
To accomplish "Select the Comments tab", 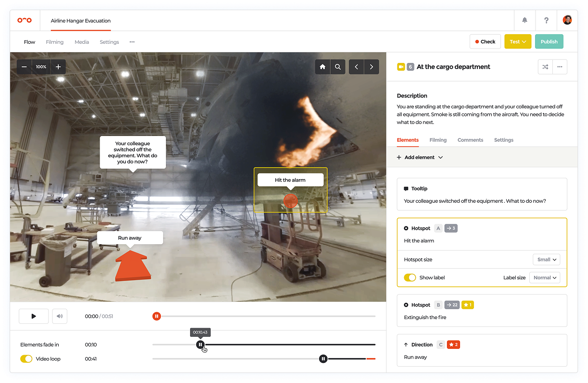I will tap(470, 140).
